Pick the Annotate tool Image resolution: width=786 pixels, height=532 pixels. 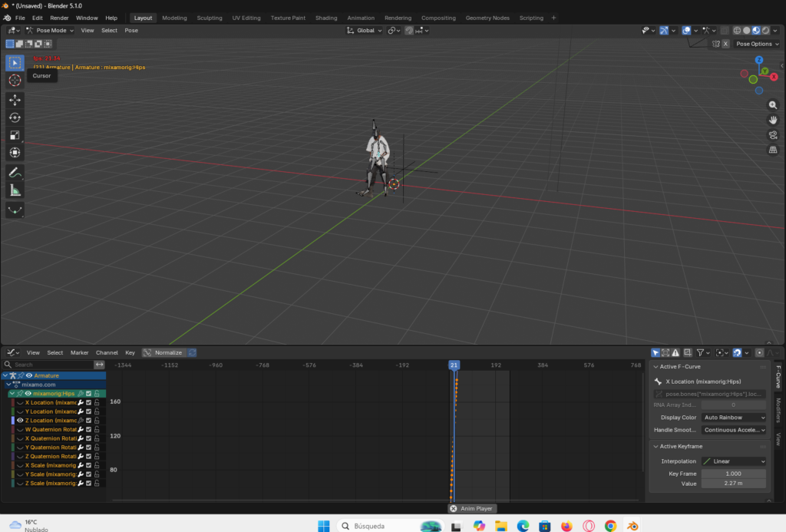click(x=15, y=172)
